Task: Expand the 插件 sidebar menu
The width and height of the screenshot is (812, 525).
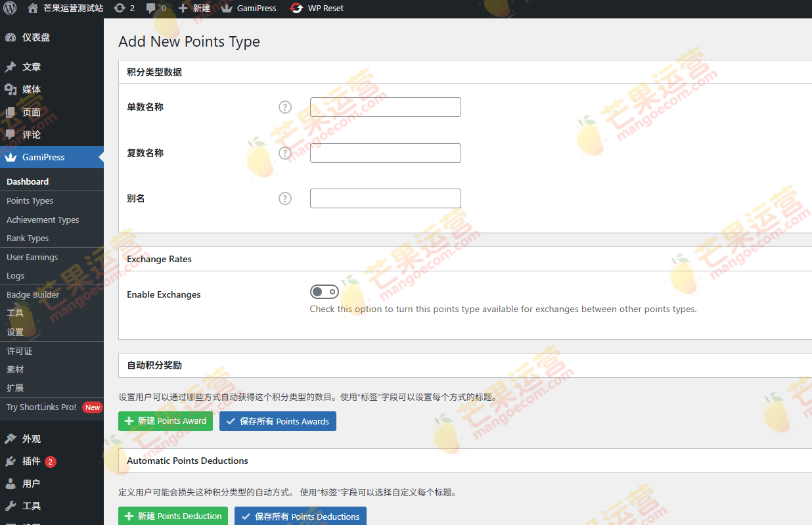Action: [x=31, y=461]
